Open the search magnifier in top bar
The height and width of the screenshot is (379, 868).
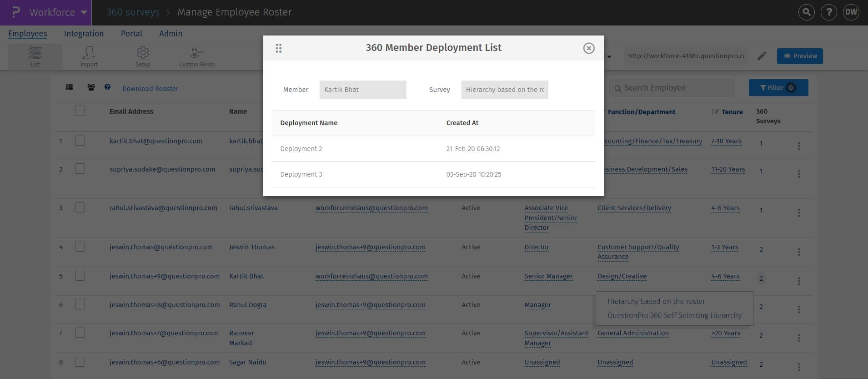click(x=807, y=12)
